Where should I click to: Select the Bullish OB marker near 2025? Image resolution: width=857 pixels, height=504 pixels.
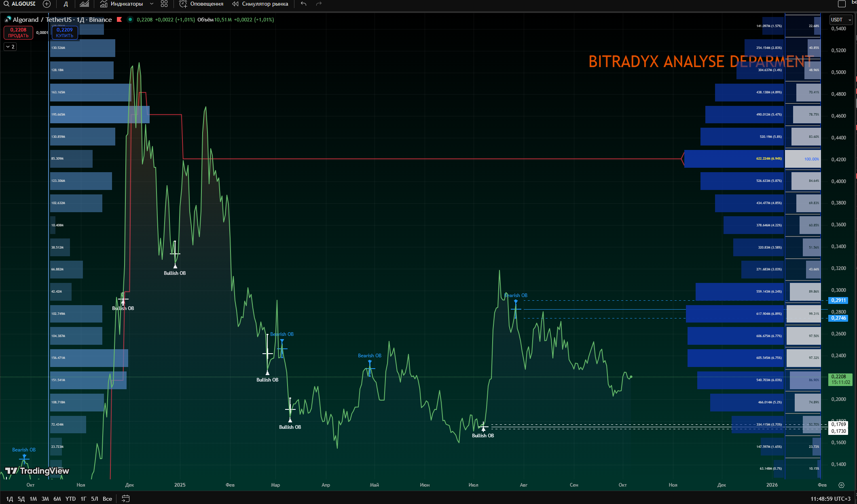pyautogui.click(x=175, y=273)
